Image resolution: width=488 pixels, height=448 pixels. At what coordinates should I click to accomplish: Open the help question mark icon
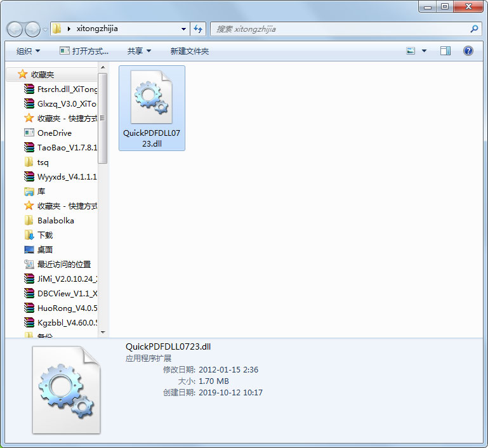468,51
